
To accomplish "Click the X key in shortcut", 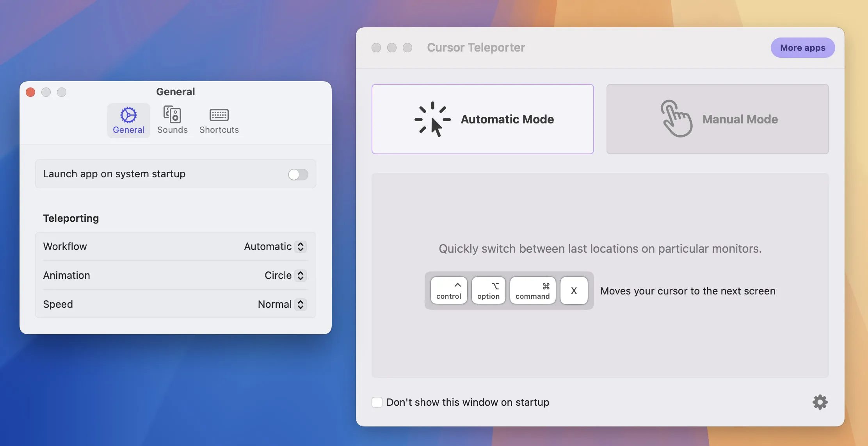I will pyautogui.click(x=574, y=291).
